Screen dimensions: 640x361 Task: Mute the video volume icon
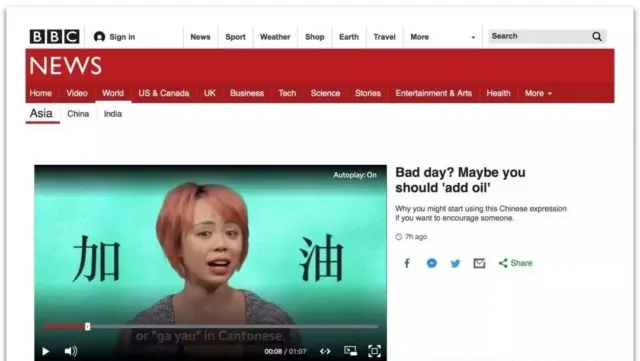click(71, 351)
